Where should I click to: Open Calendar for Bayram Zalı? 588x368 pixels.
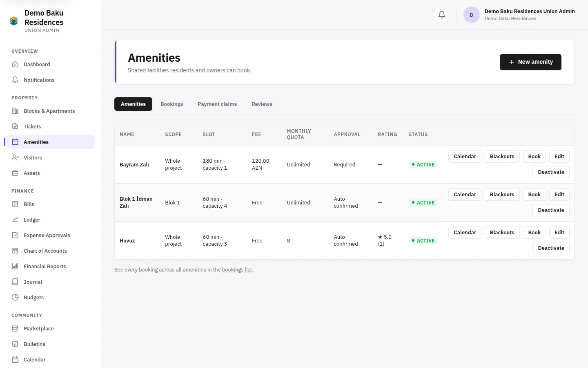[x=465, y=157]
